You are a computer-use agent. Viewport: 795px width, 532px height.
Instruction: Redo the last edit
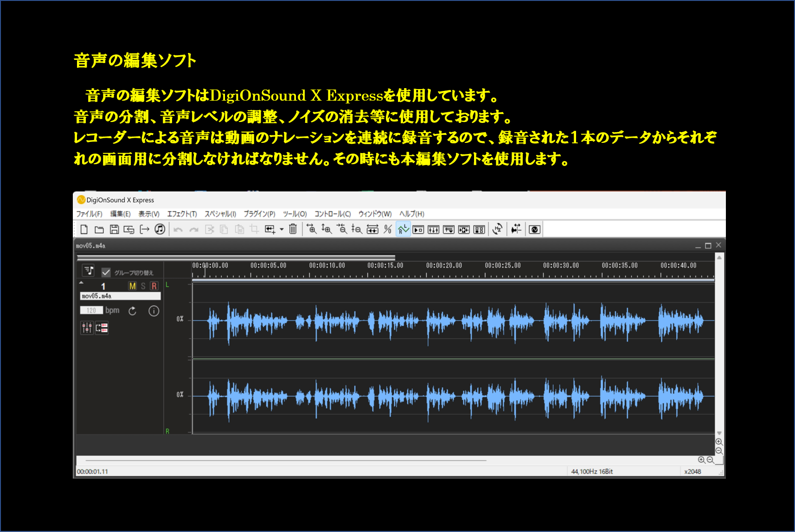pos(194,230)
